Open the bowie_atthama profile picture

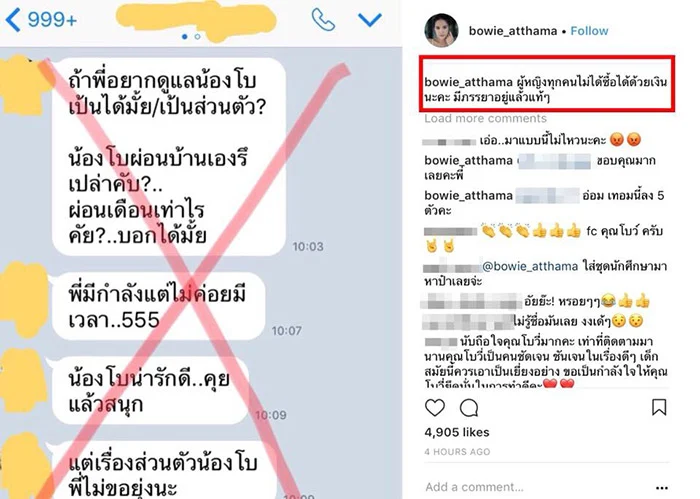441,30
